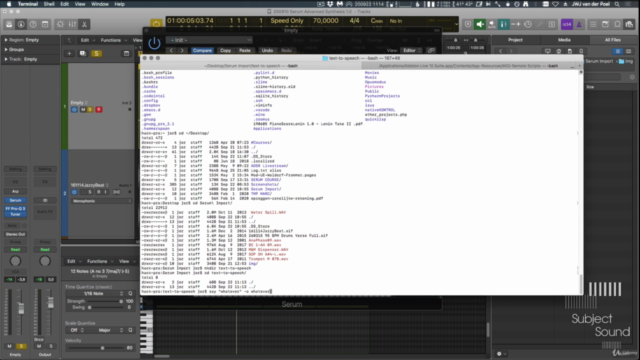The image size is (640, 360).
Task: Mute the Empty track
Action: [x=83, y=109]
